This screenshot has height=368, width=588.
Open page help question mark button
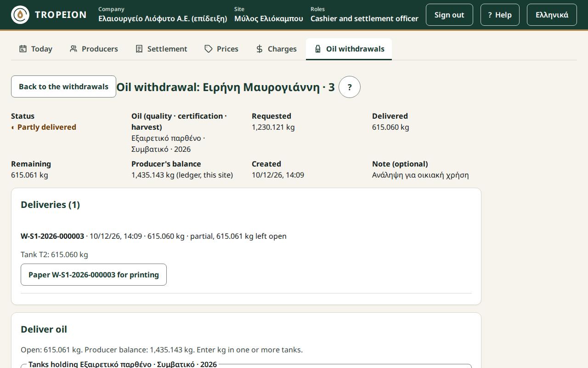tap(350, 87)
